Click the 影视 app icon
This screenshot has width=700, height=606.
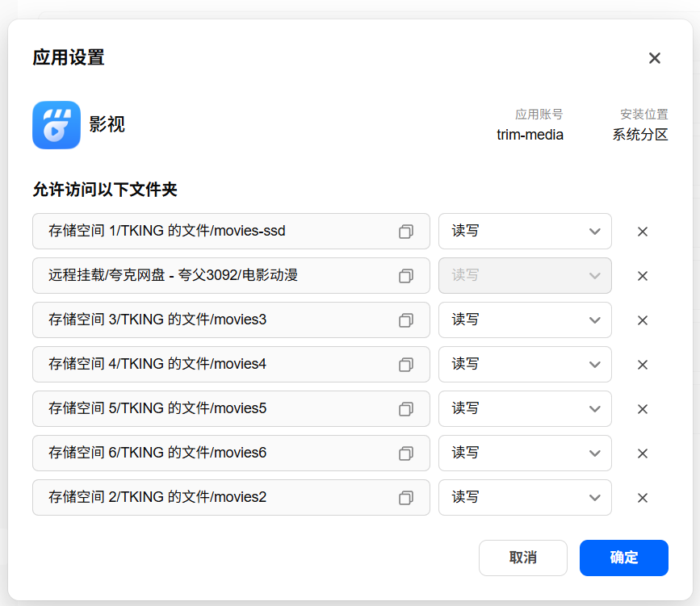coord(57,125)
